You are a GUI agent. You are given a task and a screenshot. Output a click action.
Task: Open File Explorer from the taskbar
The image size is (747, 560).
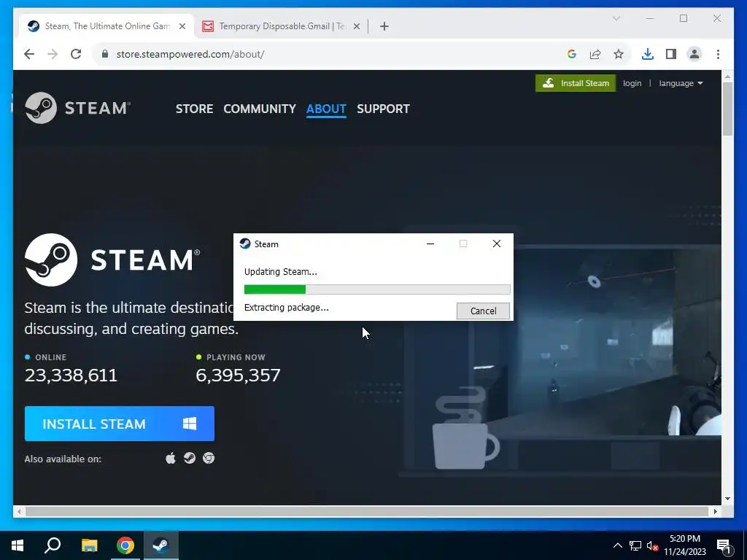coord(89,545)
